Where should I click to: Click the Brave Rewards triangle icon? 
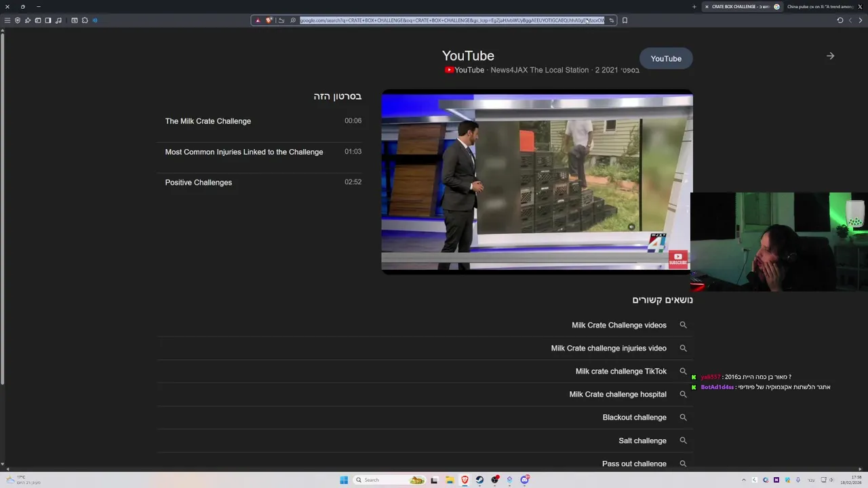pyautogui.click(x=258, y=20)
